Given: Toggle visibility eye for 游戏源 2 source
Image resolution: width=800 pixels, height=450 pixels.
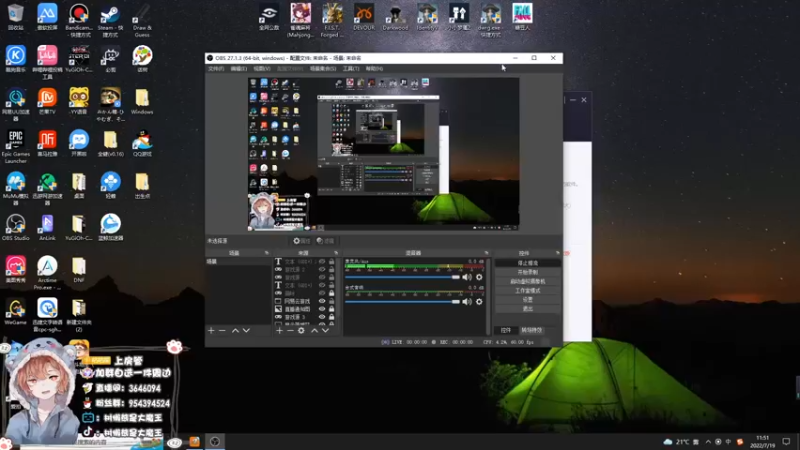Looking at the screenshot, I should 322,269.
